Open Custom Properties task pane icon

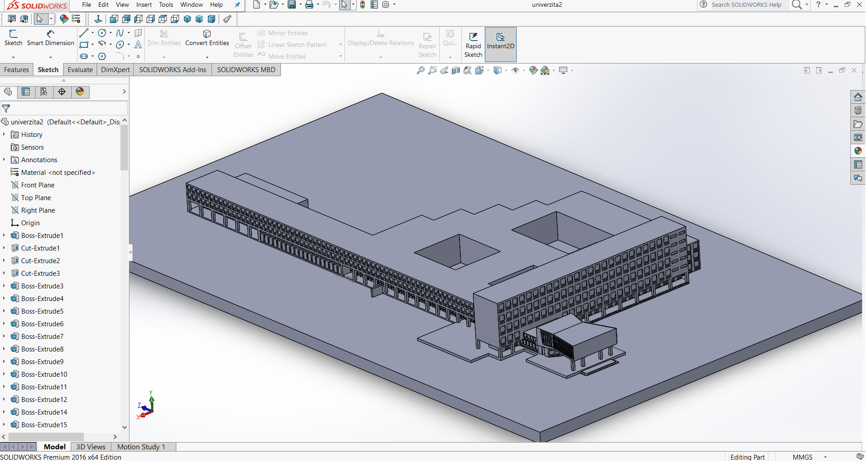tap(858, 164)
